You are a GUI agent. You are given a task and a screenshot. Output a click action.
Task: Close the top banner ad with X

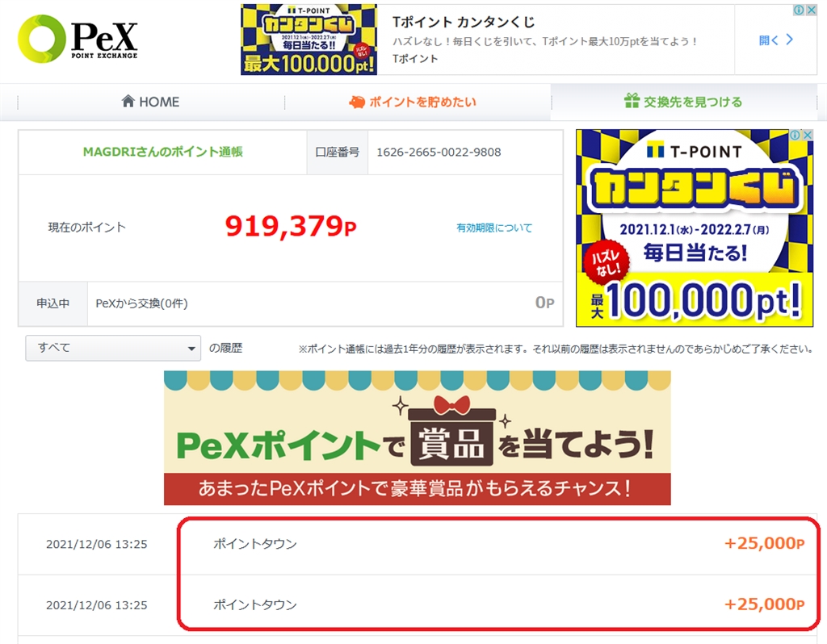coord(811,10)
